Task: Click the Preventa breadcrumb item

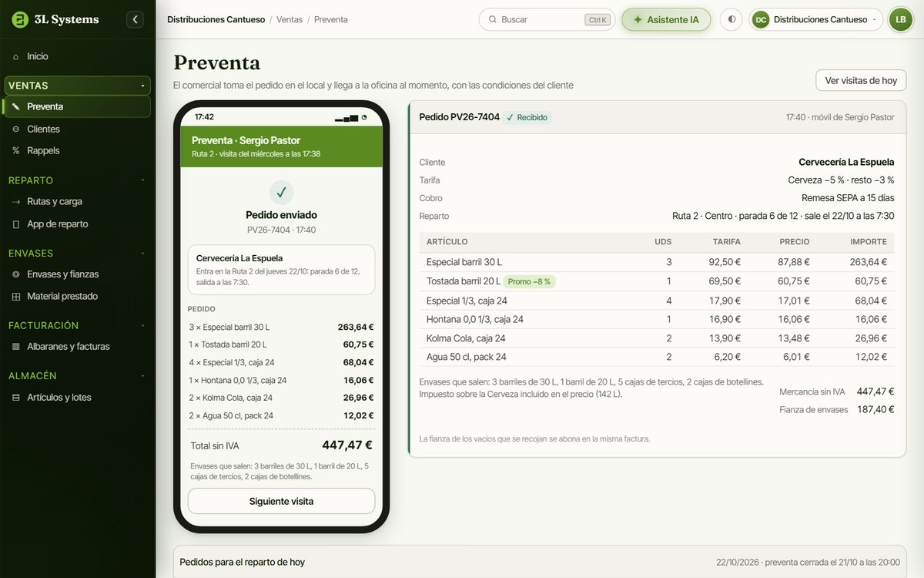Action: click(331, 19)
